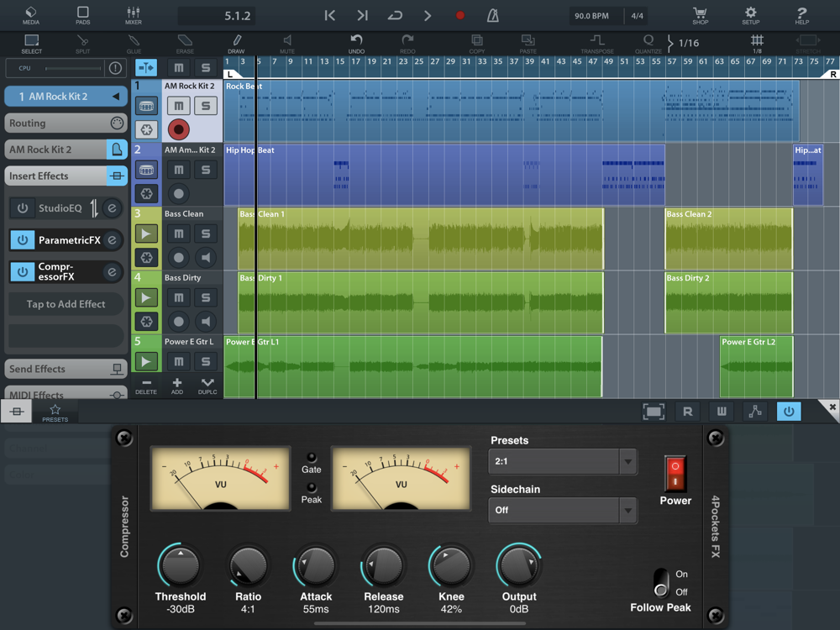The width and height of the screenshot is (840, 630).
Task: Open the Mixer view
Action: [x=134, y=15]
